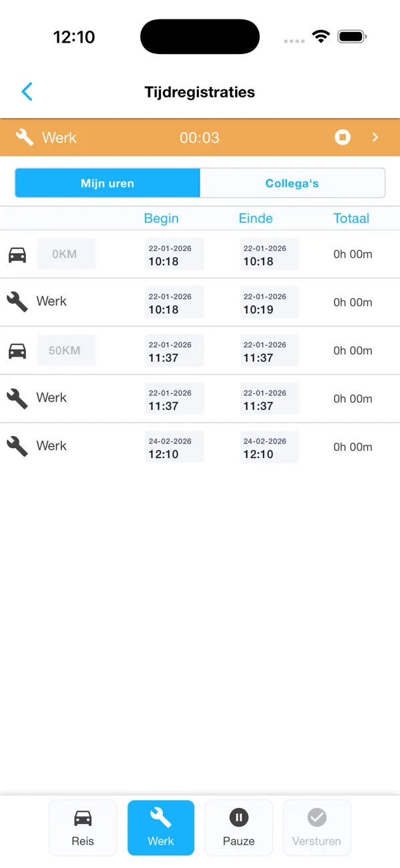Click the Begin column header

[161, 218]
